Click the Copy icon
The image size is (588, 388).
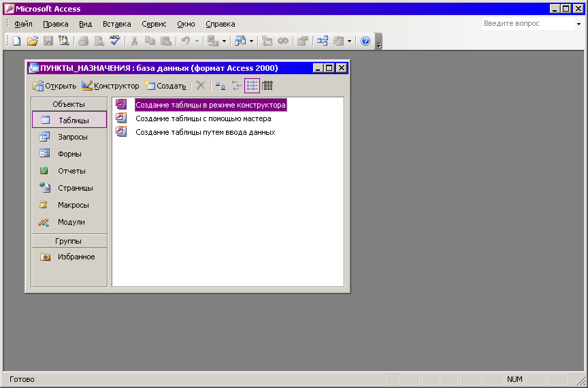[150, 41]
